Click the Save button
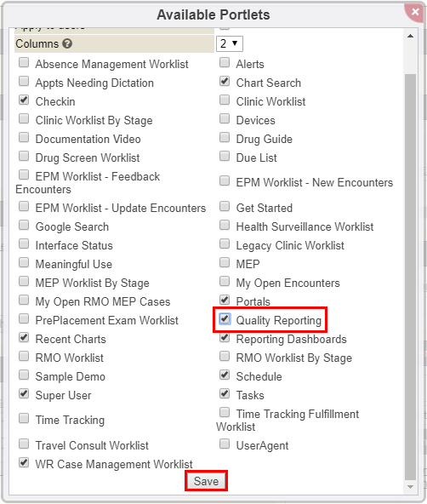The width and height of the screenshot is (427, 504). 206,481
